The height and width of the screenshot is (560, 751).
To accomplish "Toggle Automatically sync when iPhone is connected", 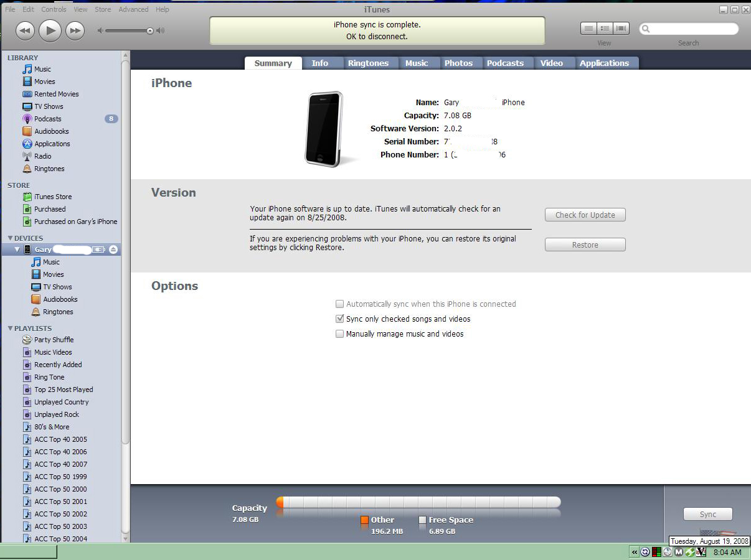I will pyautogui.click(x=339, y=304).
